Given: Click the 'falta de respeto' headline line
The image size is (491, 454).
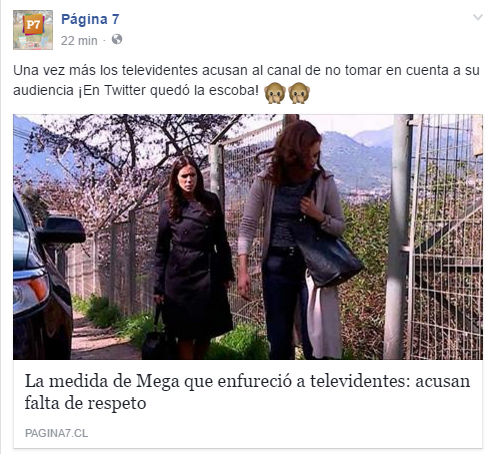Looking at the screenshot, I should click(x=85, y=403).
